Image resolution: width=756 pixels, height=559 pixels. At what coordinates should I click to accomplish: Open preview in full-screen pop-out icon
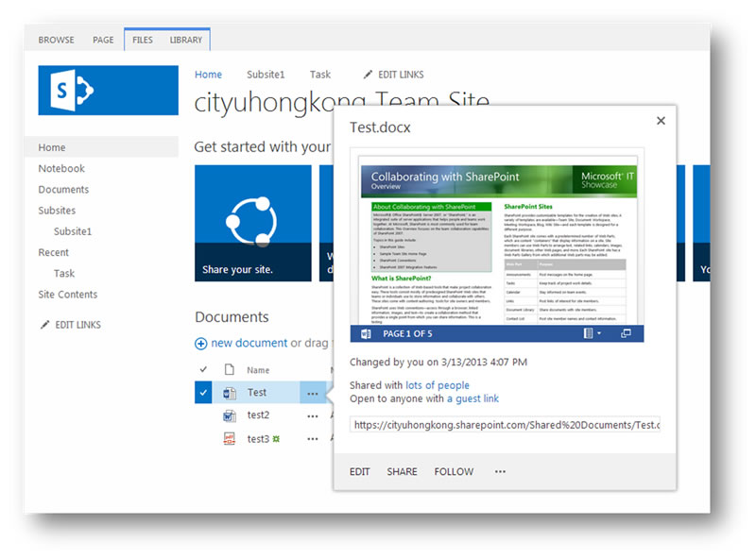pos(626,333)
